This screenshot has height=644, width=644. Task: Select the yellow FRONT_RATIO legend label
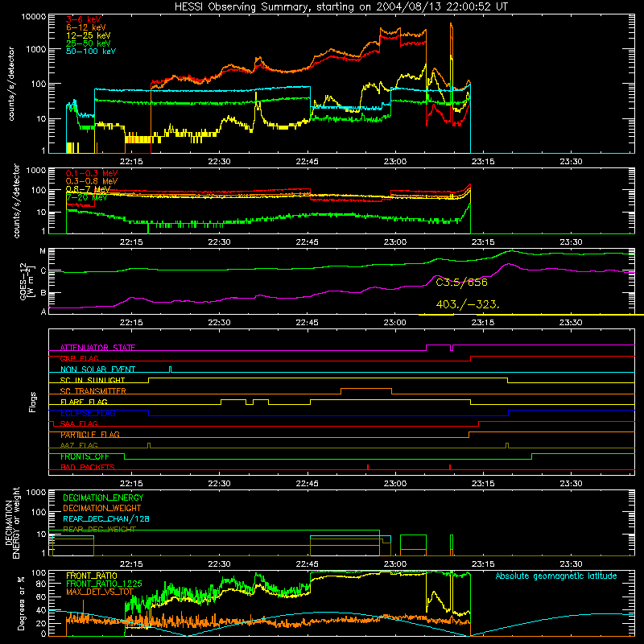(92, 576)
